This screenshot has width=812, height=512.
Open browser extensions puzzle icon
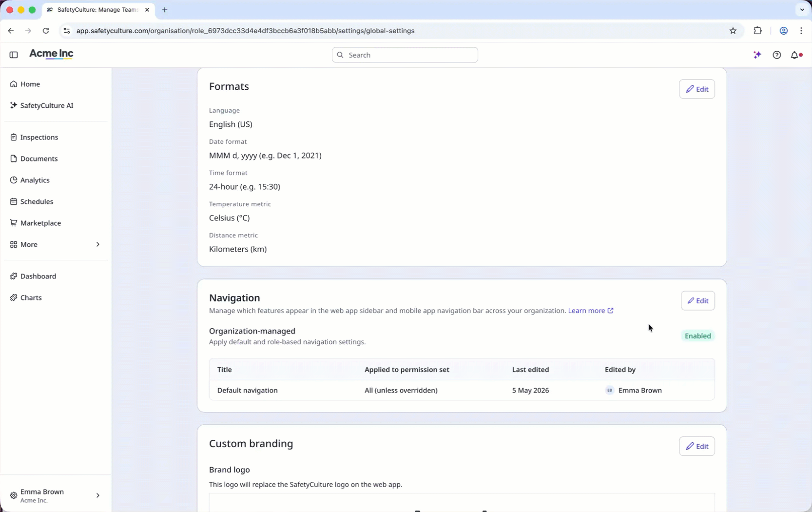point(757,31)
